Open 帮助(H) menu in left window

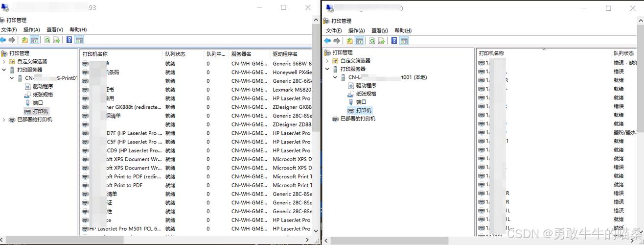(78, 30)
